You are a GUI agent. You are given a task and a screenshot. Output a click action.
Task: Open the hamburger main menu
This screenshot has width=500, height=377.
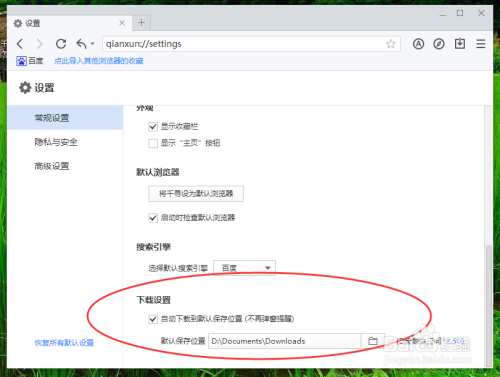(480, 44)
